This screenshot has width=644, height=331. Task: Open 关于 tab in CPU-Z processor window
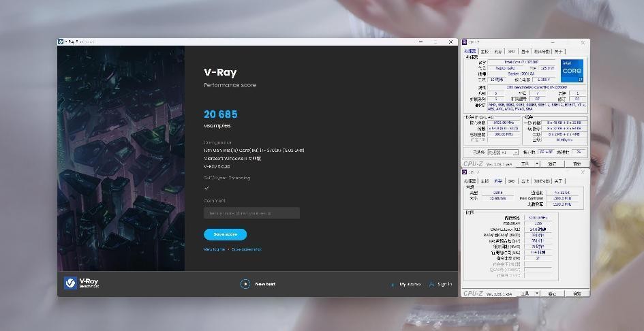(x=558, y=51)
